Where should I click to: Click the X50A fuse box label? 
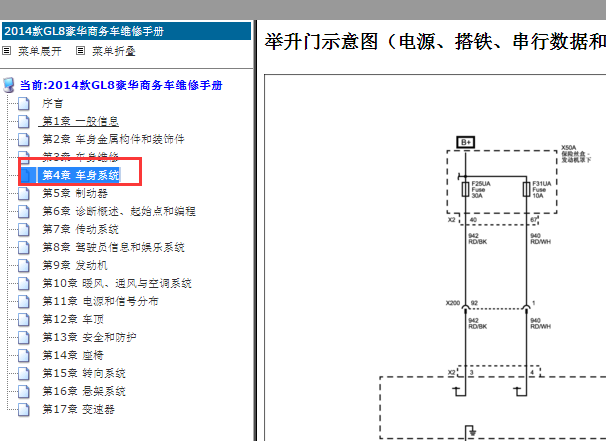576,154
